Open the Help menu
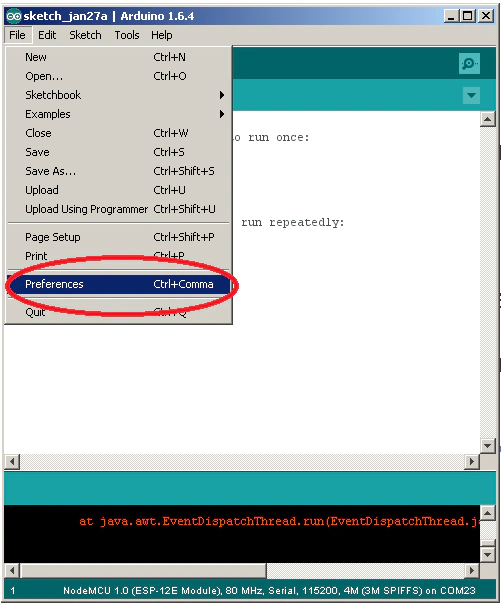Viewport: 503px width, 603px height. (162, 35)
